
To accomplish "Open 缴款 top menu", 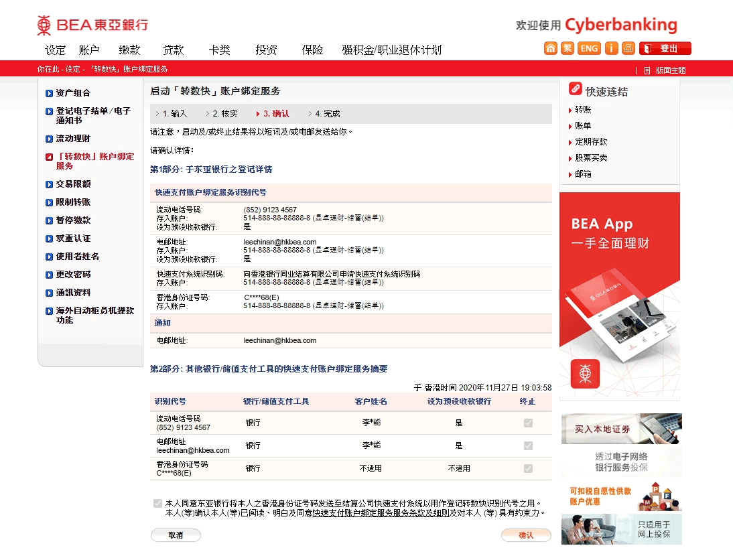I will pyautogui.click(x=129, y=50).
